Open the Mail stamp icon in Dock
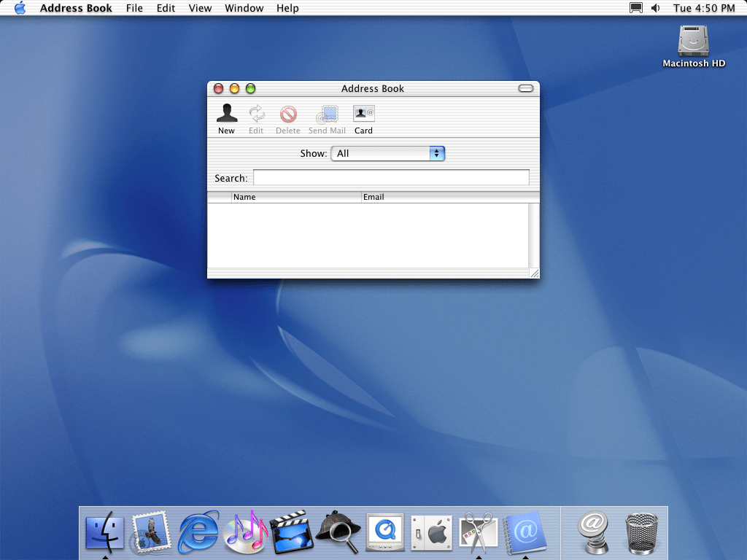Image resolution: width=747 pixels, height=560 pixels. (x=151, y=532)
